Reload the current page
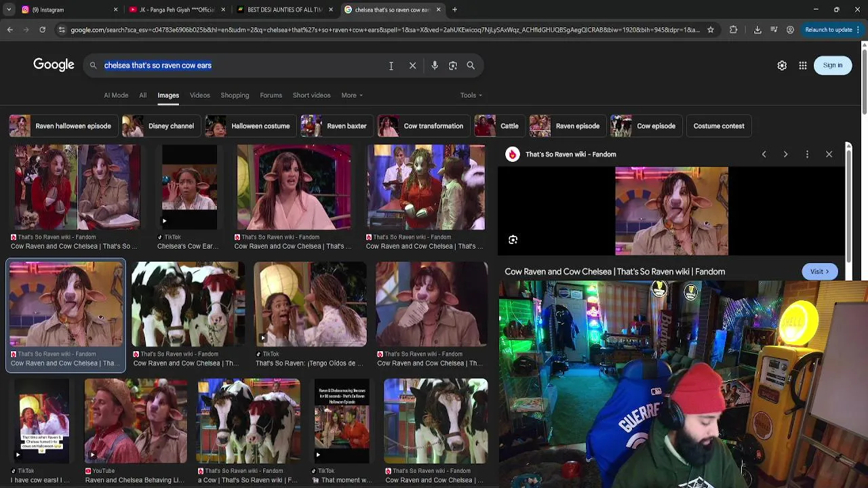Screen dimensions: 868x488 pyautogui.click(x=42, y=30)
